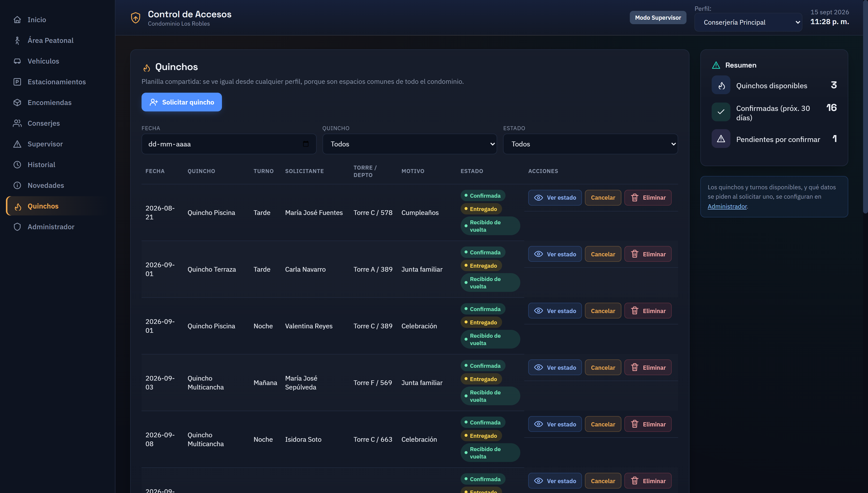
Task: Click eye icon in Isidora Soto row
Action: (539, 424)
